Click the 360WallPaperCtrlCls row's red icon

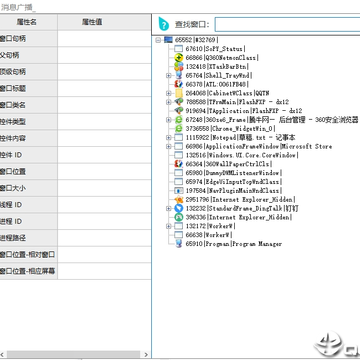click(179, 164)
